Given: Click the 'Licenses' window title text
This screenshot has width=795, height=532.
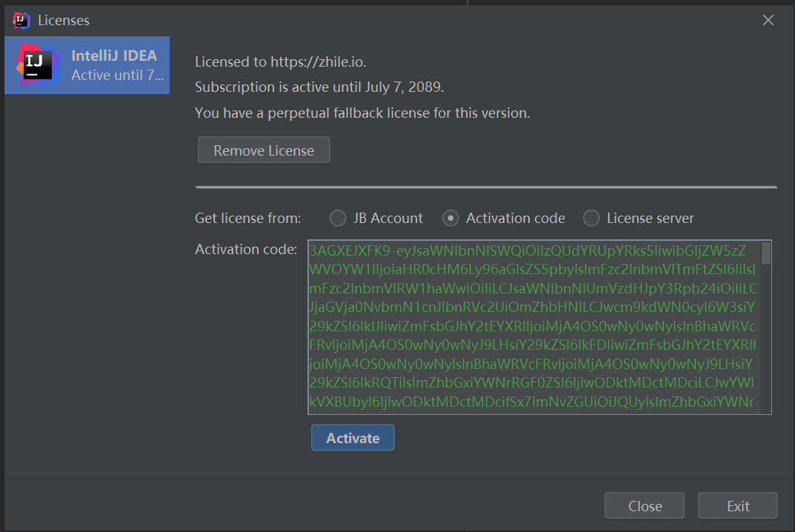Looking at the screenshot, I should [64, 20].
